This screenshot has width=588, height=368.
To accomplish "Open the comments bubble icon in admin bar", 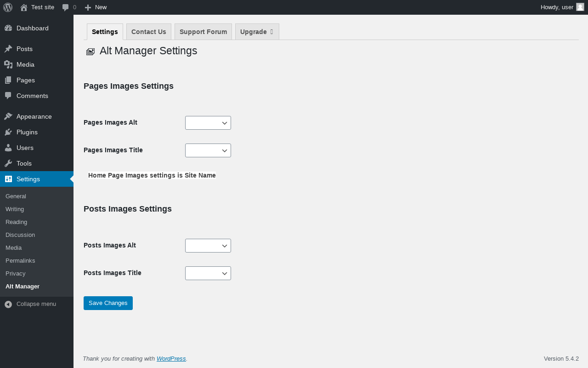I will 66,7.
